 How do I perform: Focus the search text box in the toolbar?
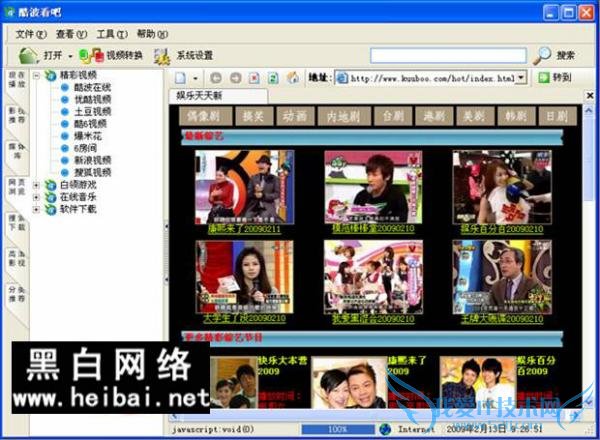[x=448, y=56]
